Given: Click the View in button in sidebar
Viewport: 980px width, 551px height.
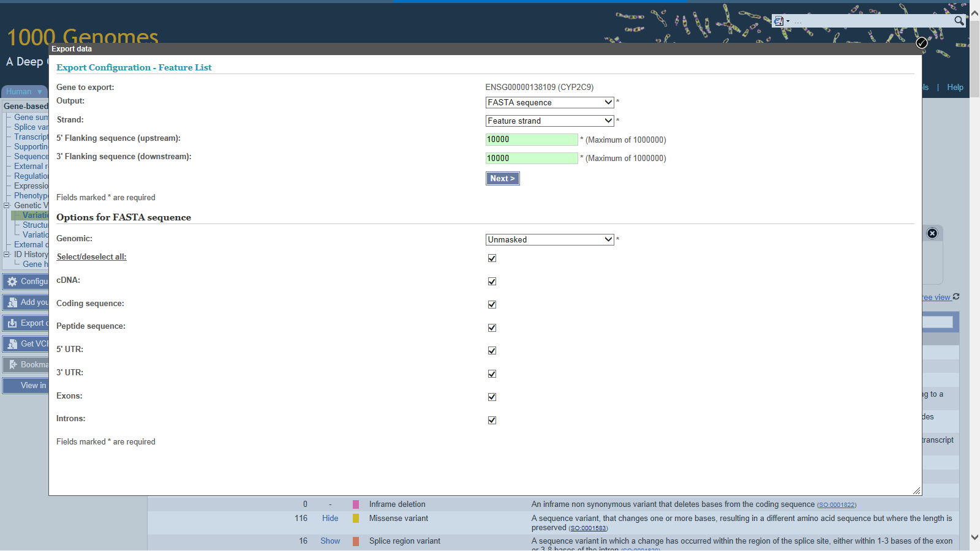Looking at the screenshot, I should 26,386.
